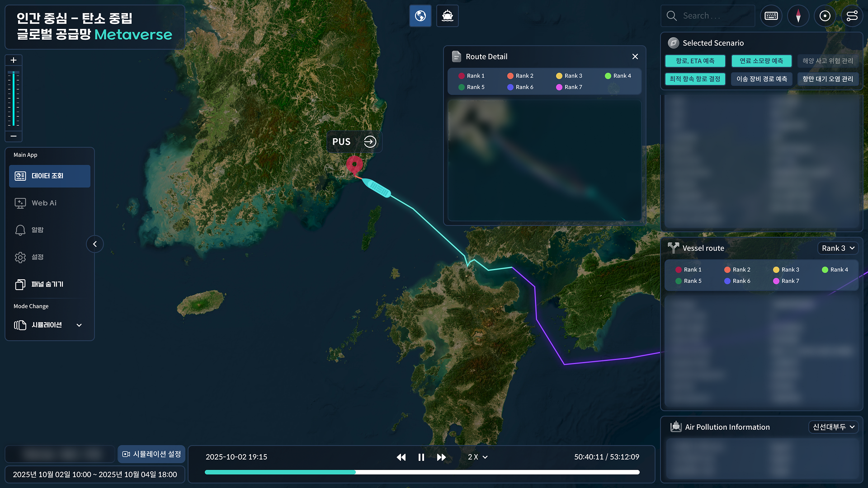Toggle 해양 사고 위험 관리 scenario
868x488 pixels.
pos(828,61)
